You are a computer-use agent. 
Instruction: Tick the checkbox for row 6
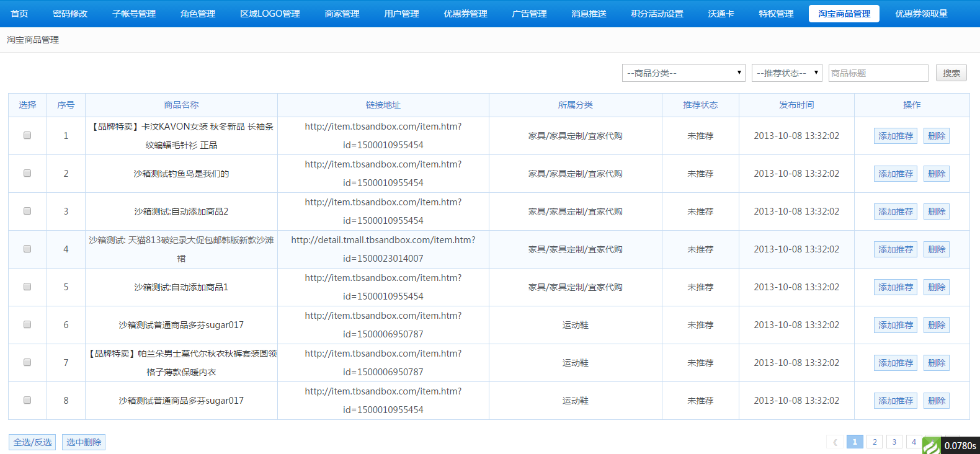click(x=27, y=324)
